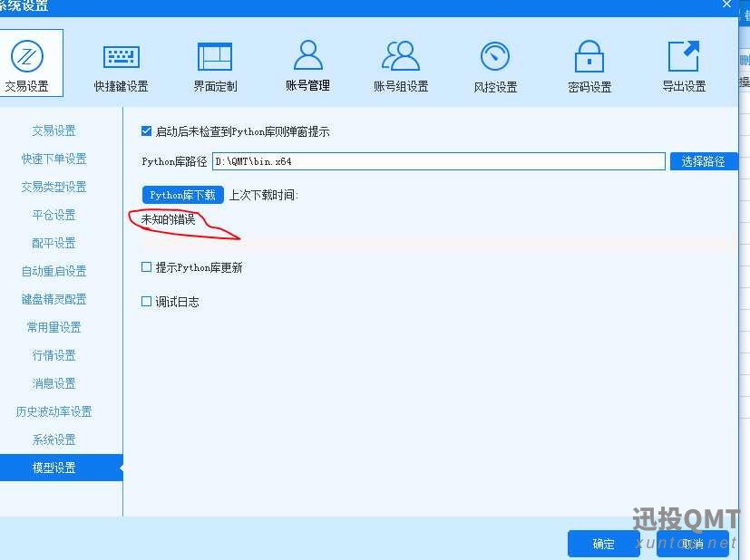The width and height of the screenshot is (750, 560).
Task: Select the 账号管理 user icon
Action: (307, 56)
